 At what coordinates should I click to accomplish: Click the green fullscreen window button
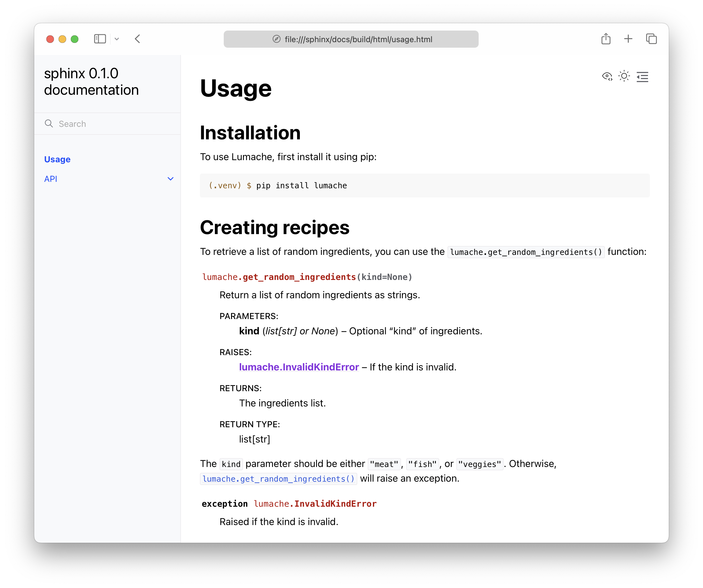(x=75, y=39)
